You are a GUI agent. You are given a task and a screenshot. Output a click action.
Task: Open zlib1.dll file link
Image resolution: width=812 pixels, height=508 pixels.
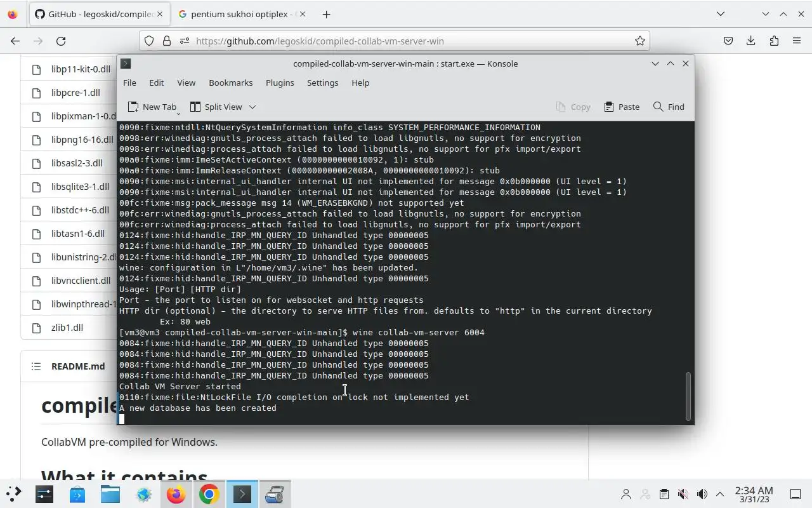pyautogui.click(x=67, y=327)
